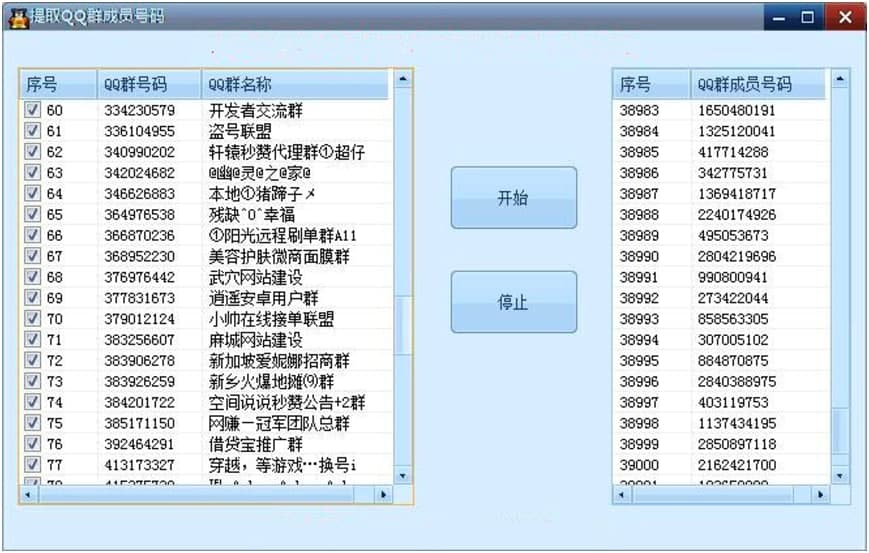The image size is (869, 553).
Task: Toggle checkbox beside 残缺^0^幸福
Action: 32,214
